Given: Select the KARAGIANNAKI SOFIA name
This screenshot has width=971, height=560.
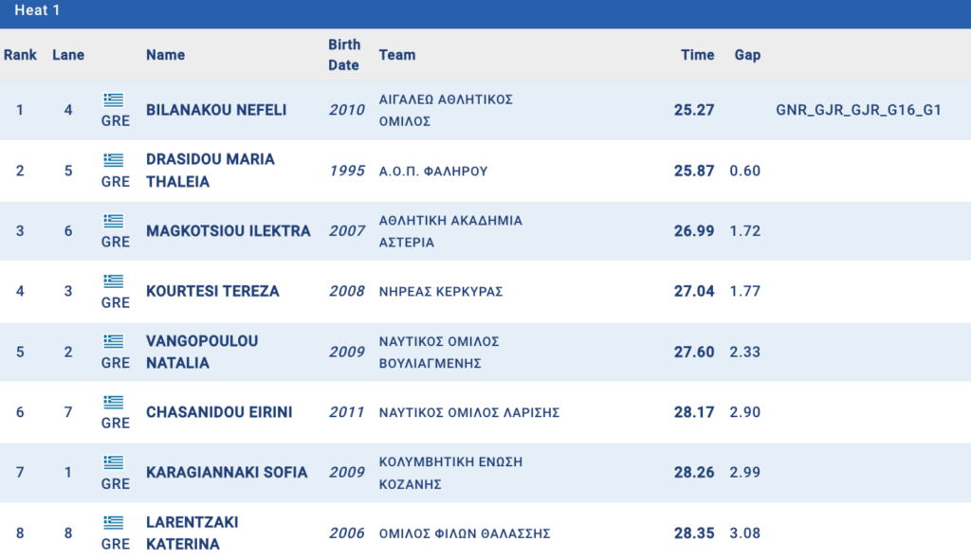Looking at the screenshot, I should tap(227, 472).
